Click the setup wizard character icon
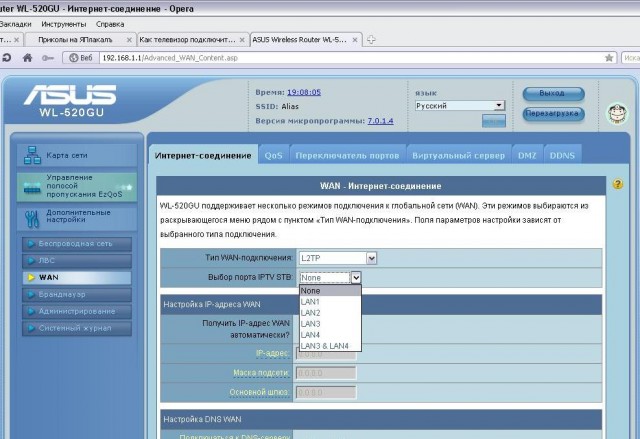The height and width of the screenshot is (439, 640). click(617, 114)
